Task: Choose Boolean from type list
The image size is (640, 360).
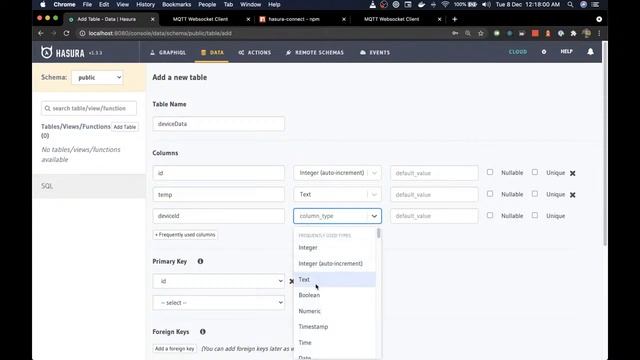Action: [335, 295]
